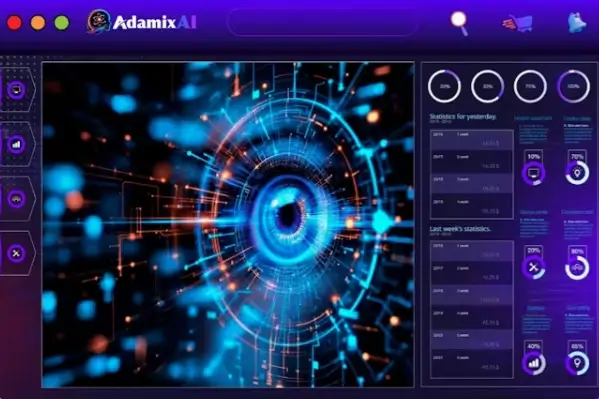Select the 2016 row in yesterday's statistics

(x=472, y=139)
